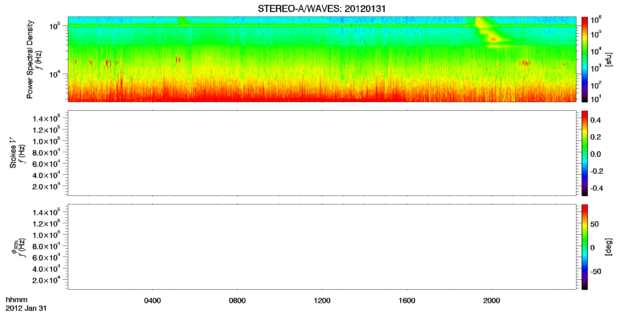
Task: Click the plot title "STEREO-A/WAVES: 20120131"
Action: [x=322, y=9]
